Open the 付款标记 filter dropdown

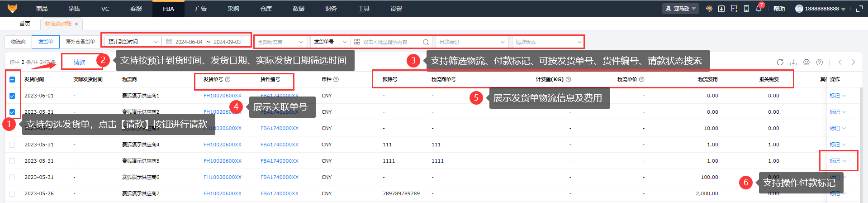point(472,42)
